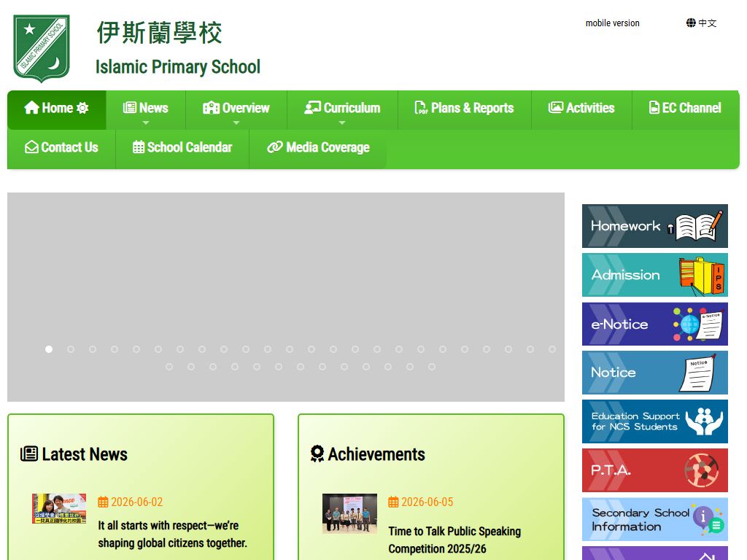Viewport: 747px width, 560px height.
Task: Click the house icon in Home menu
Action: 31,108
